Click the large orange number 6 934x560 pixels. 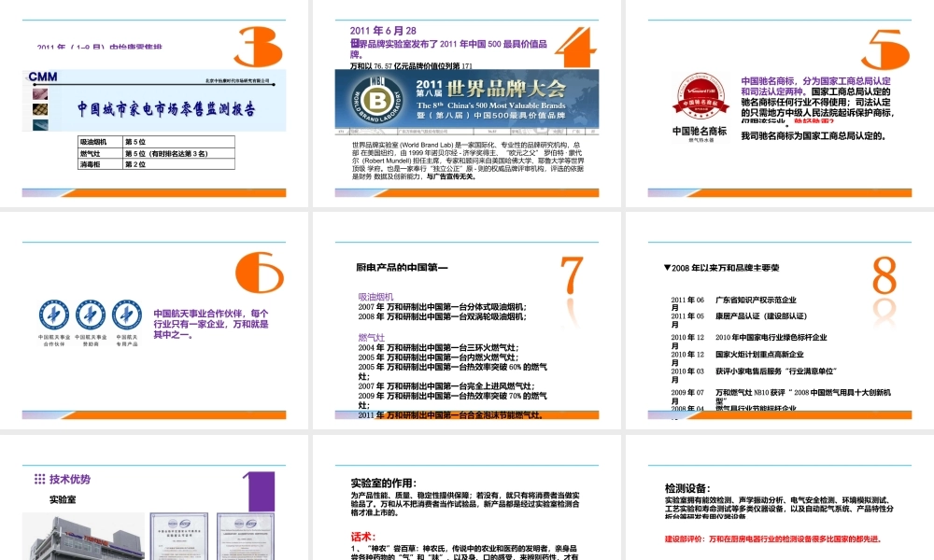coord(260,273)
